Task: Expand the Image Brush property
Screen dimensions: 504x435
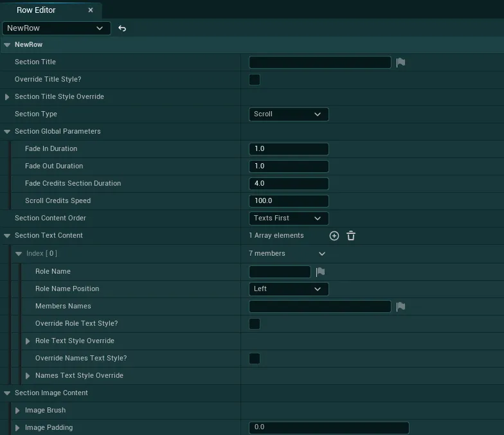Action: tap(17, 410)
